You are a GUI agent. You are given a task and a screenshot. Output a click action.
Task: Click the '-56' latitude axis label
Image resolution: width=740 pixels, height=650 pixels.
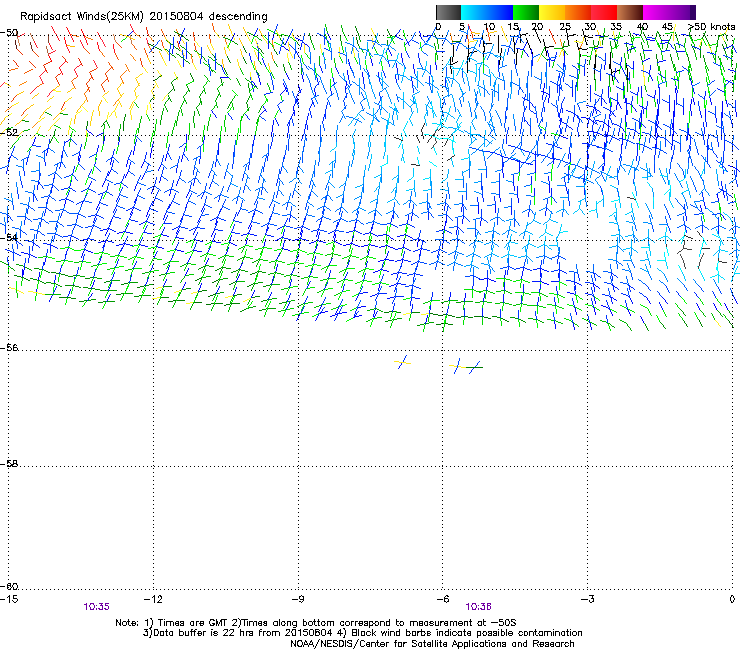point(9,347)
